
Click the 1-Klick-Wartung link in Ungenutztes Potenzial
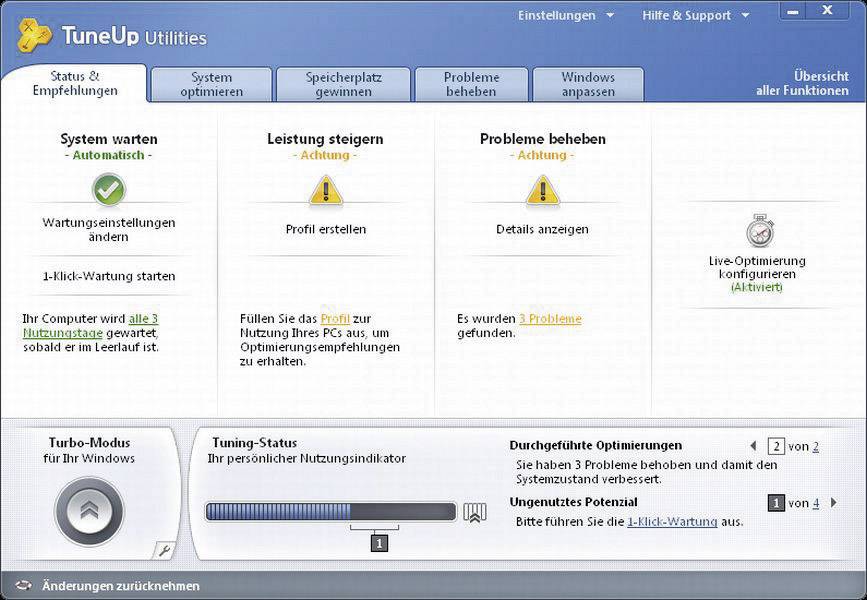672,521
